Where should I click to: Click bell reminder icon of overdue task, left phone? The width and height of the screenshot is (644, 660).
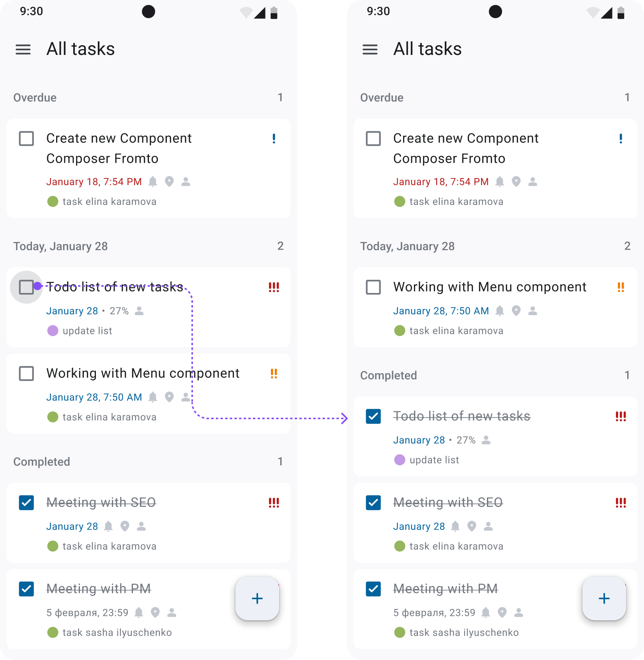(153, 182)
